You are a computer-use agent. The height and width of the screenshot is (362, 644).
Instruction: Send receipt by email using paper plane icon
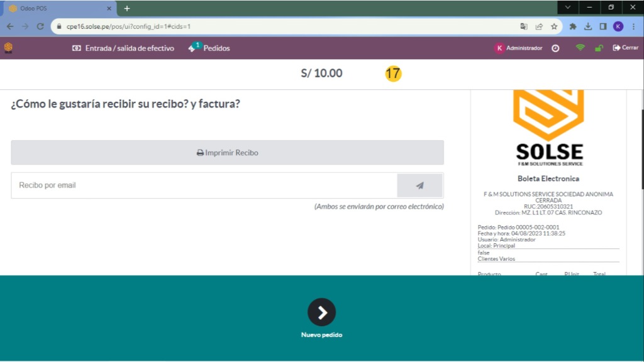click(x=419, y=185)
